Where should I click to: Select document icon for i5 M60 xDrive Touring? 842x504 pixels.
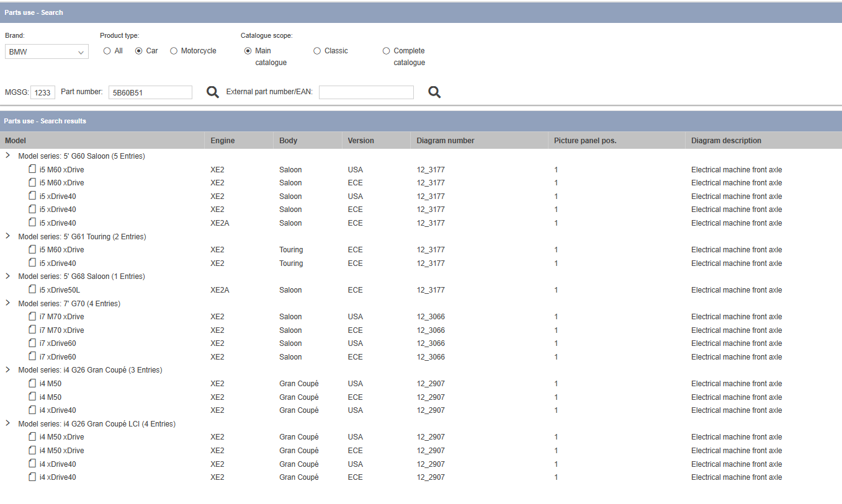(32, 249)
